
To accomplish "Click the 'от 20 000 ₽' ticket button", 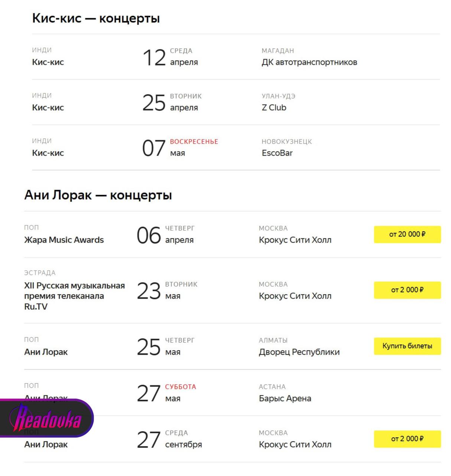I will [407, 234].
